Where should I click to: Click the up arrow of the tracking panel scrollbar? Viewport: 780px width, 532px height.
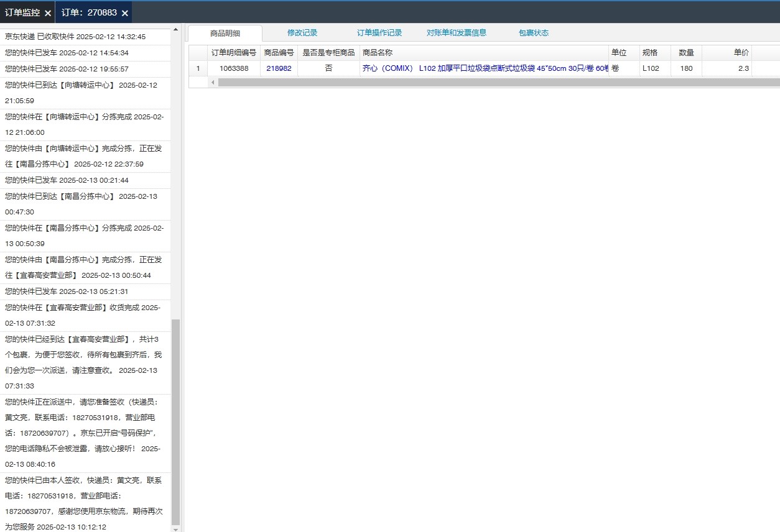coord(175,30)
